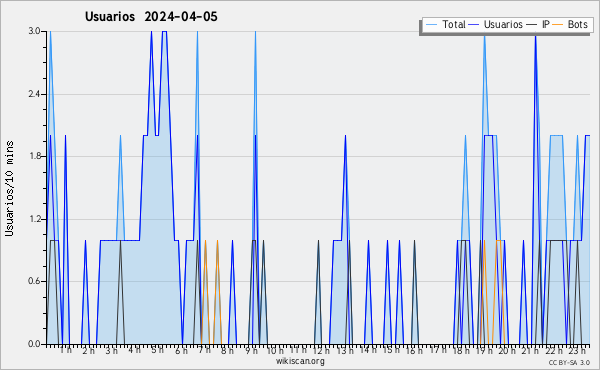Click the 'Total' legend label
This screenshot has width=600, height=370.
click(x=454, y=24)
